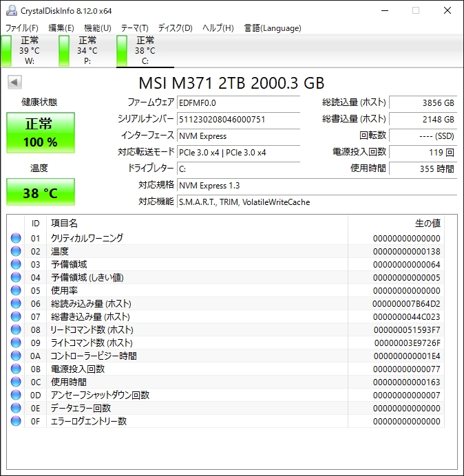Click status orb for 0A コントローラービジー時間
The width and height of the screenshot is (464, 476).
16,356
